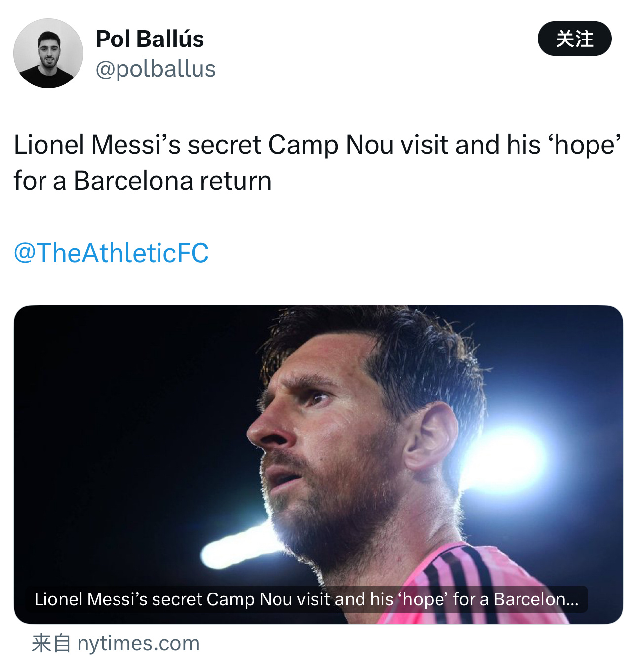Click the 来自 nytimes.com source label
Viewport: 637px width, 672px height.
click(116, 643)
